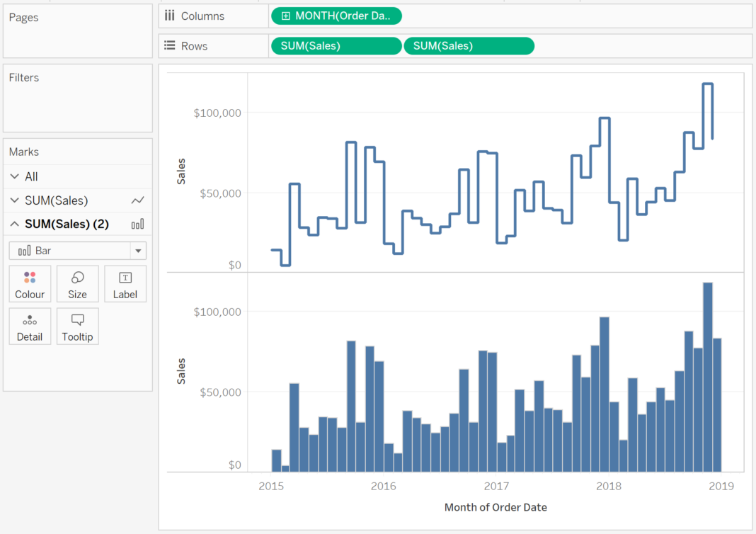
Task: Click the 2019 axis label
Action: (x=721, y=486)
